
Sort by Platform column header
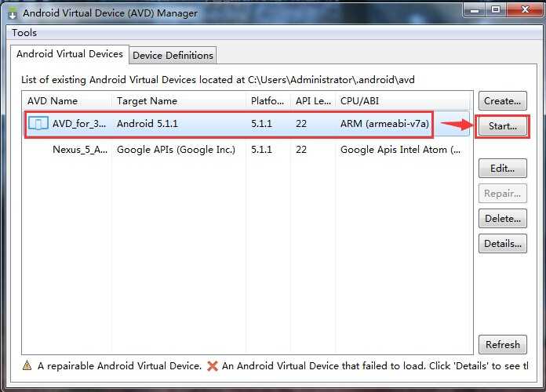click(267, 101)
